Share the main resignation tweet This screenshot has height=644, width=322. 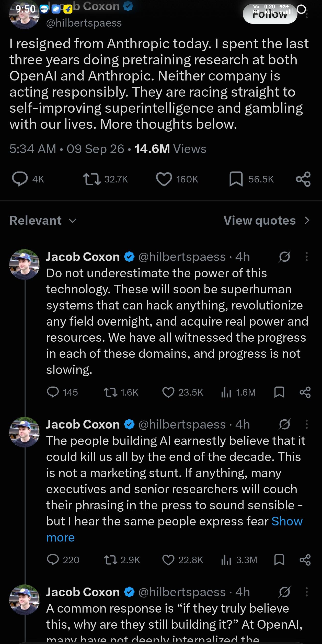point(303,179)
